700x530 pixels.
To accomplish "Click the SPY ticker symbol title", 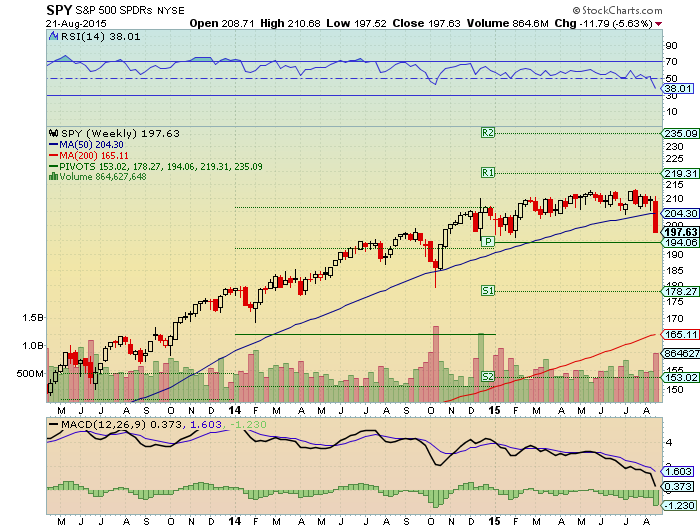I will pos(59,10).
